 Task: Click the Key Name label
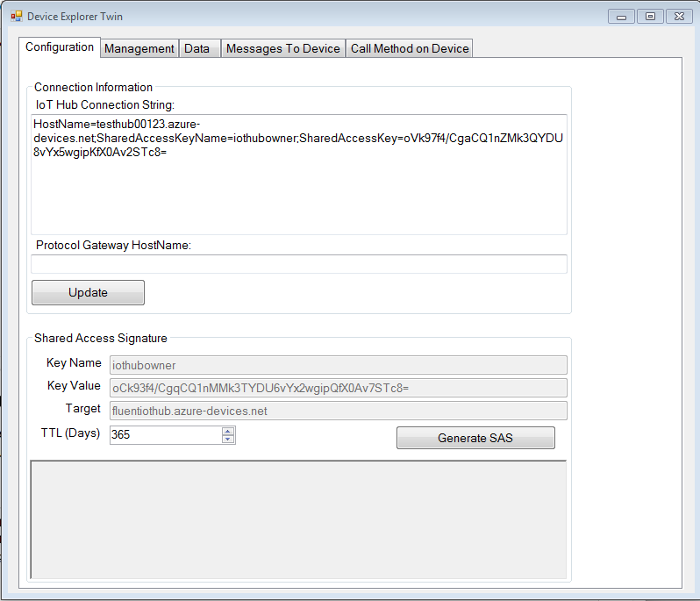pos(74,362)
